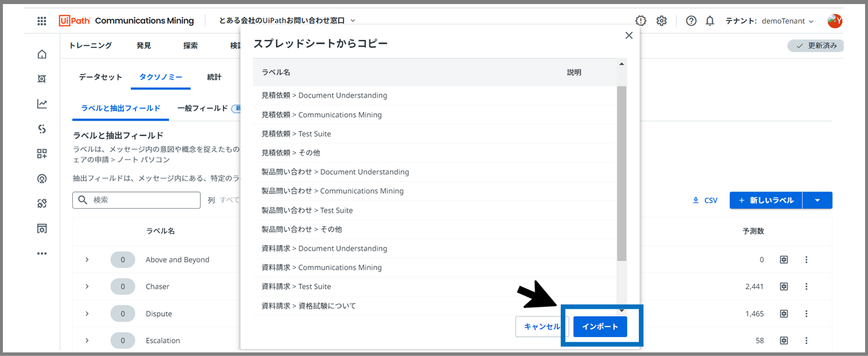Open kebab menu for Escalation row
Viewport: 868px width, 356px height.
(x=806, y=340)
